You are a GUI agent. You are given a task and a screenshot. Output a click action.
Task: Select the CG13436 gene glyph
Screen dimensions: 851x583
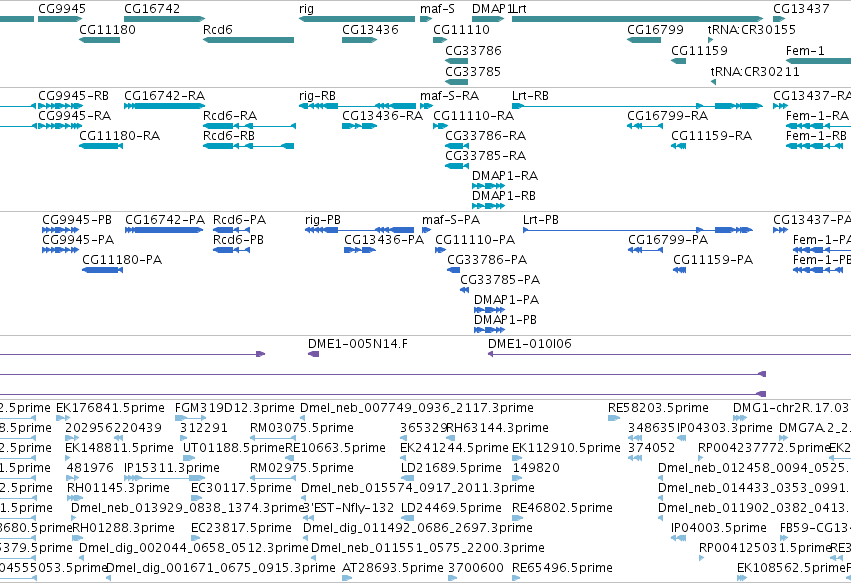(359, 40)
